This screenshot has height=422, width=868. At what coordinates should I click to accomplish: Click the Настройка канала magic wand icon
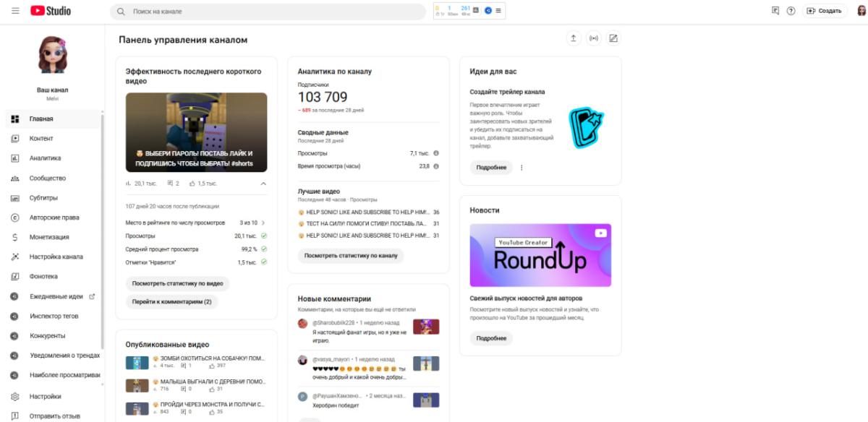click(14, 257)
